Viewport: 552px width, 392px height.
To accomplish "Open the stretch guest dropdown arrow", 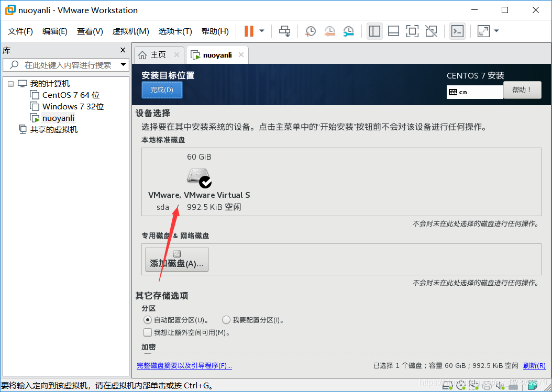I will [496, 31].
